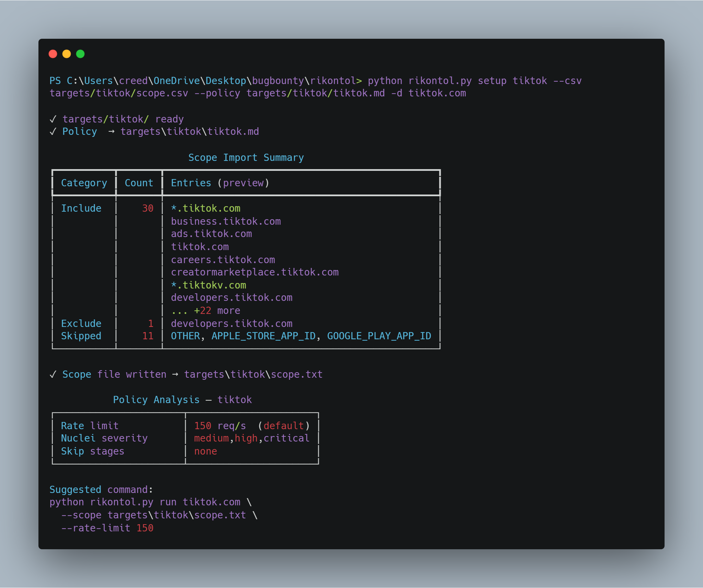This screenshot has width=703, height=588.
Task: Click creatormarketplace.tiktok.com entry
Action: point(255,272)
